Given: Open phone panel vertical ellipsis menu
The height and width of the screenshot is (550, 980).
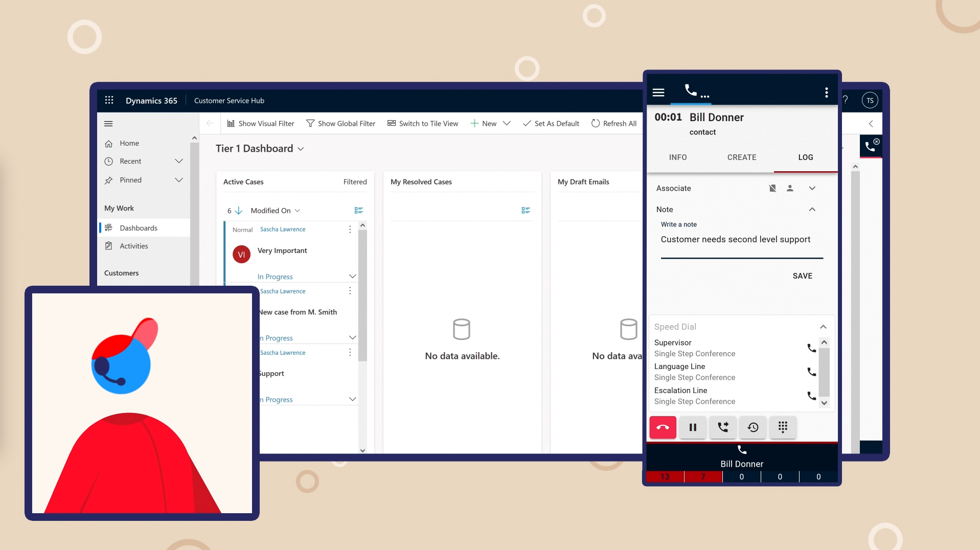Looking at the screenshot, I should 827,93.
